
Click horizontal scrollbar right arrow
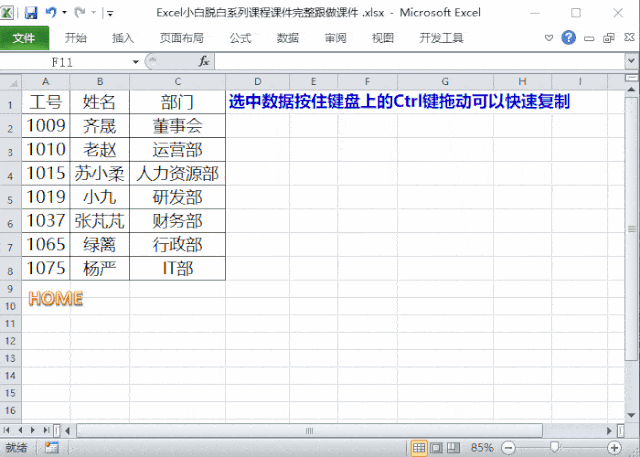[609, 430]
